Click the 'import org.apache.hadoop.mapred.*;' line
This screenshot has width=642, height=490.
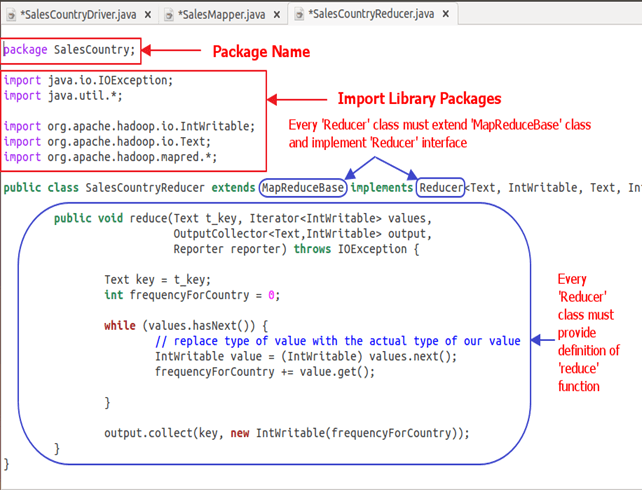(122, 157)
